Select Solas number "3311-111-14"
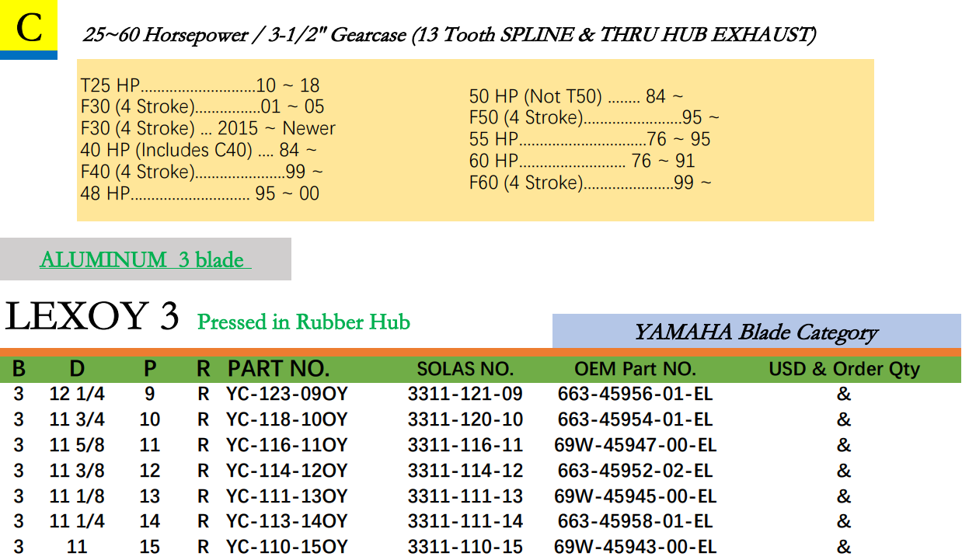Viewport: 962px width, 560px height. [x=465, y=521]
